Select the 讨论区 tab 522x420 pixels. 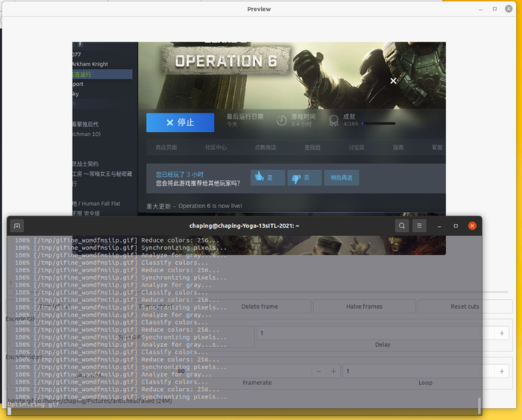pyautogui.click(x=356, y=148)
